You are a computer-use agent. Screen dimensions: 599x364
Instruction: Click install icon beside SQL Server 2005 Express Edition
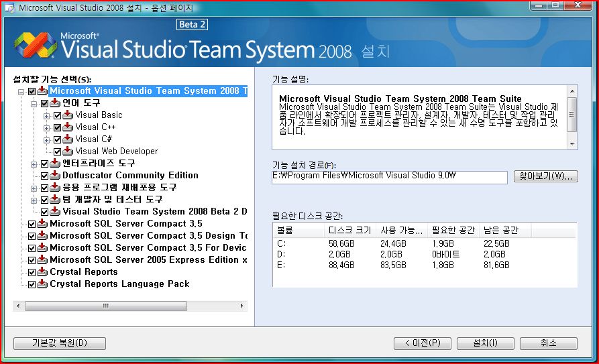coord(42,260)
